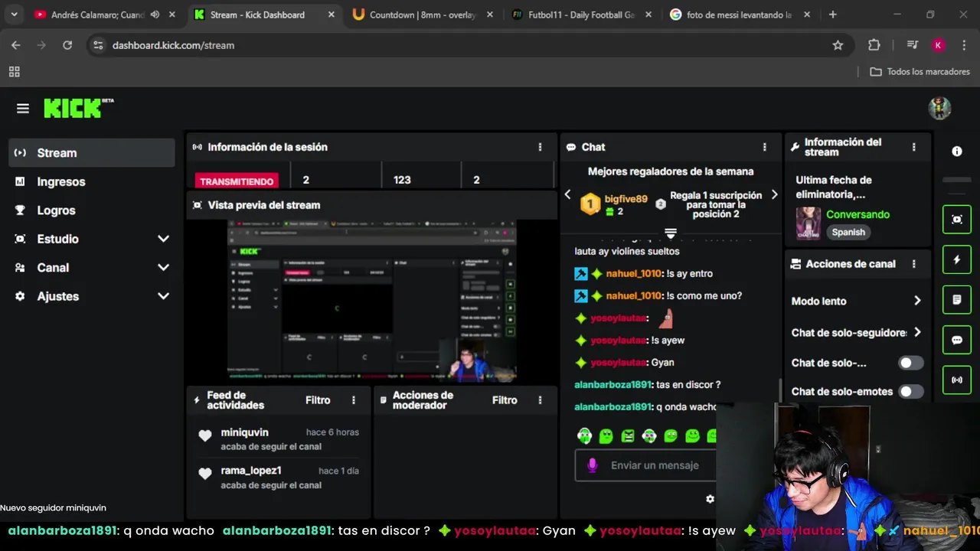Open the browser extensions puzzle icon
This screenshot has width=980, height=551.
(x=874, y=45)
